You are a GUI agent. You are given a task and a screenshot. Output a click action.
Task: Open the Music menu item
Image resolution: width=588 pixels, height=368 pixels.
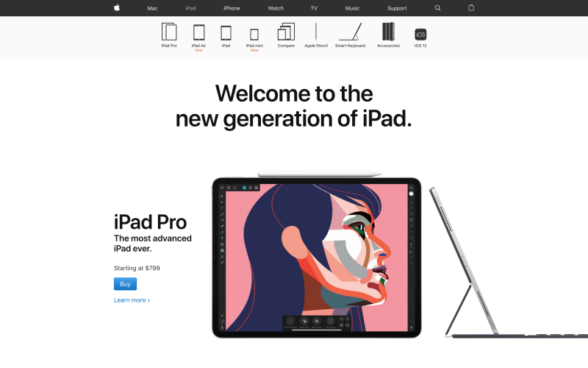click(x=352, y=8)
